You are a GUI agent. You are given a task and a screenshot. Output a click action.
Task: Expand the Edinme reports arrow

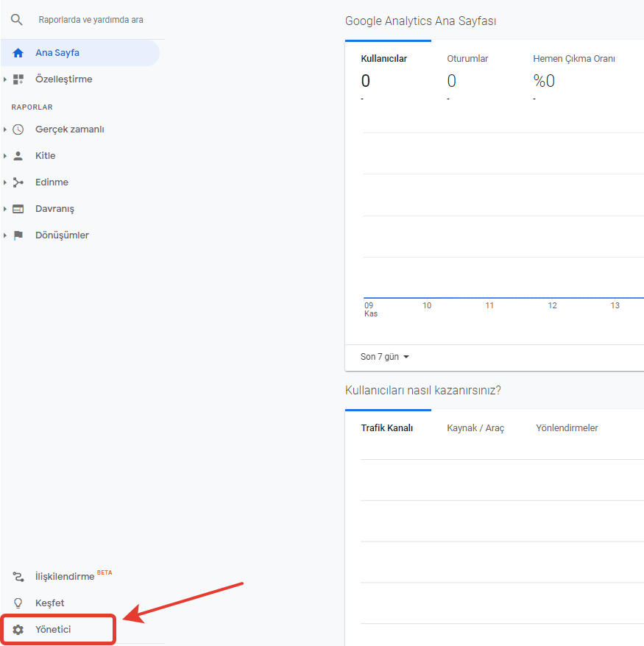tap(5, 182)
